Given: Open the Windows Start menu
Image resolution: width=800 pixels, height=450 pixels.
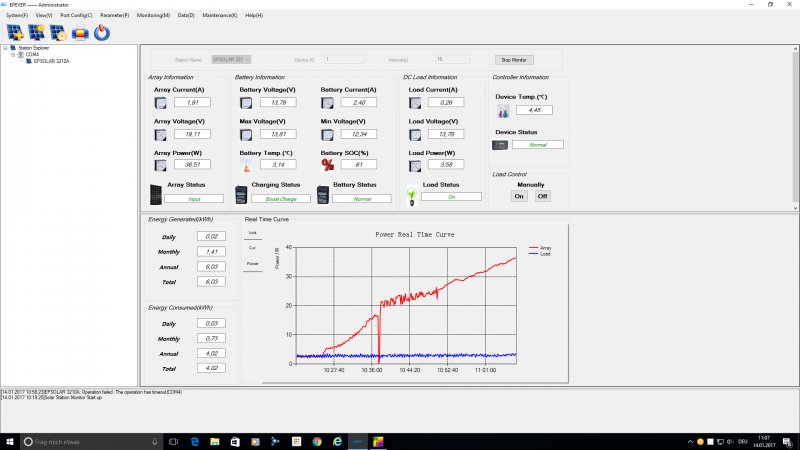Looking at the screenshot, I should tap(10, 441).
